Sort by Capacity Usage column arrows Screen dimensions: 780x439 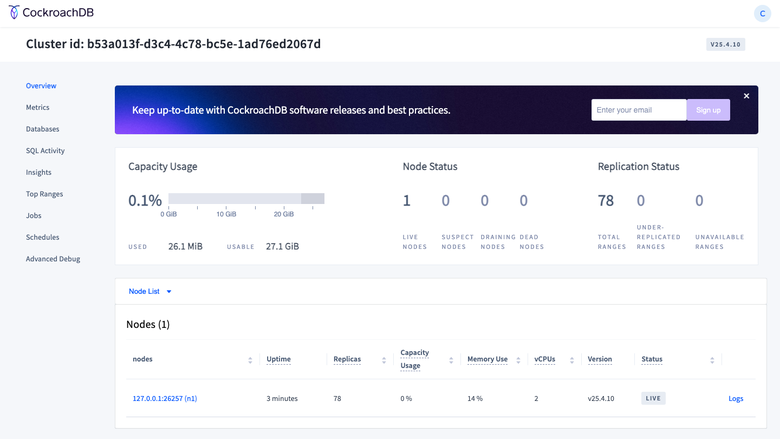click(x=451, y=360)
